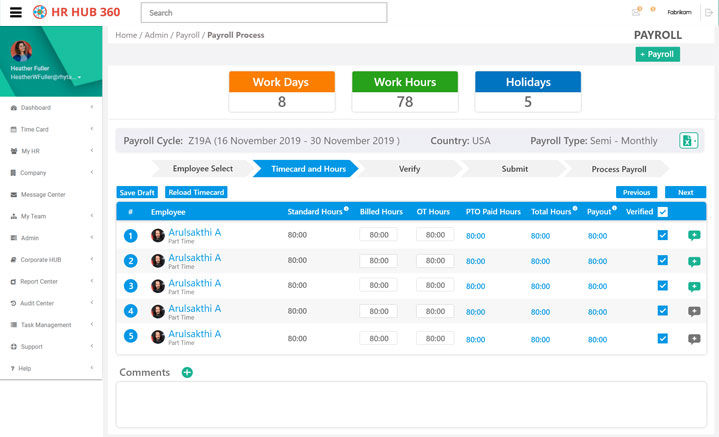
Task: Open the hamburger menu icon
Action: tap(16, 12)
